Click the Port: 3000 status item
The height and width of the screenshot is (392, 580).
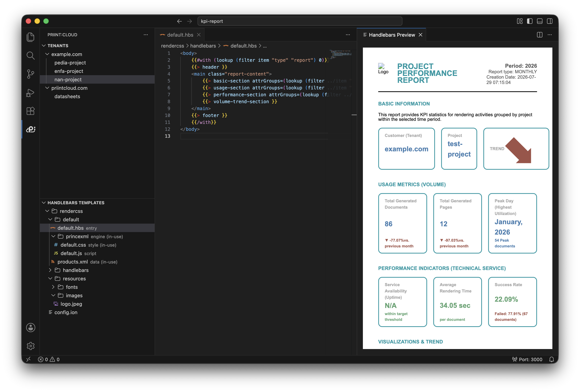(527, 360)
